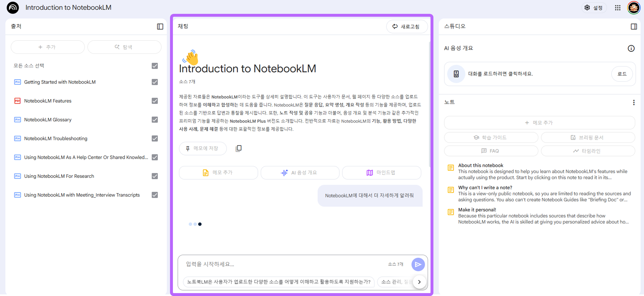The image size is (644, 296).
Task: Uncheck Meeting_Interview Transcripts source checkbox
Action: [155, 195]
